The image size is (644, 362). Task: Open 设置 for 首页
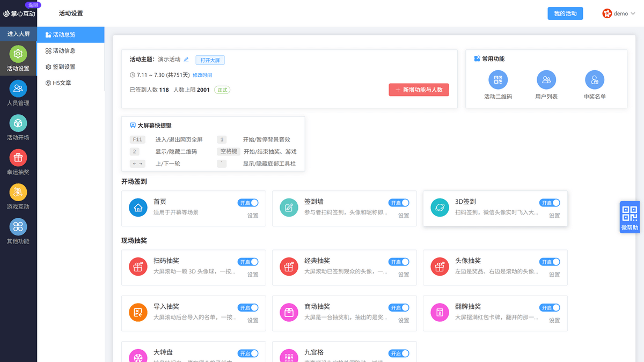[x=253, y=216]
